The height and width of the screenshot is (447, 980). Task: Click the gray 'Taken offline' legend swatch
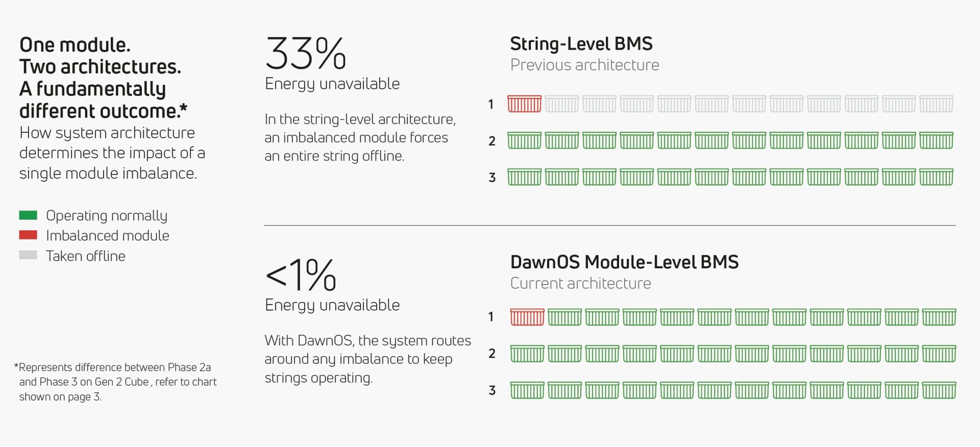point(28,255)
